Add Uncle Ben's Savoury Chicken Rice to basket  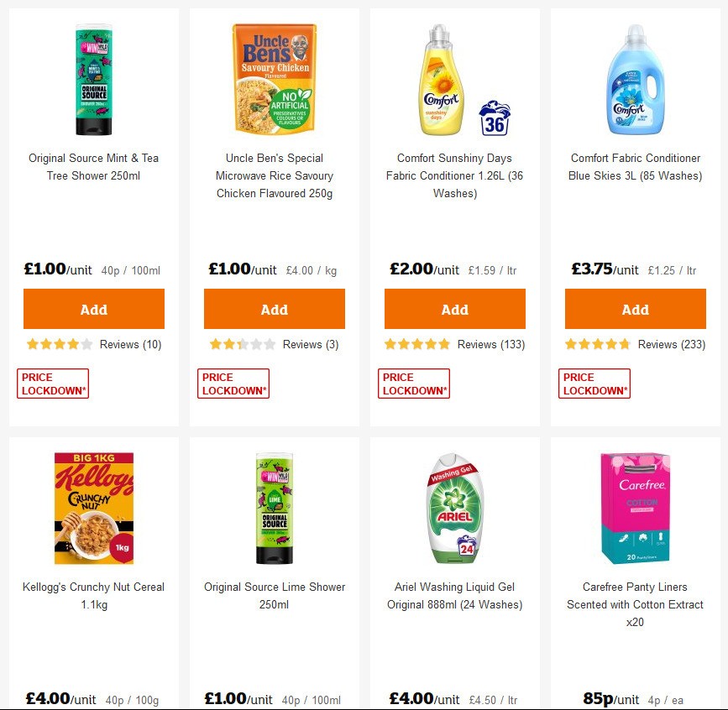[x=274, y=309]
